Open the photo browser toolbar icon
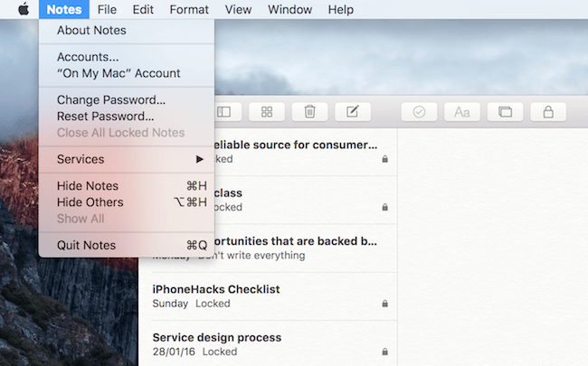Image resolution: width=588 pixels, height=366 pixels. pyautogui.click(x=505, y=112)
